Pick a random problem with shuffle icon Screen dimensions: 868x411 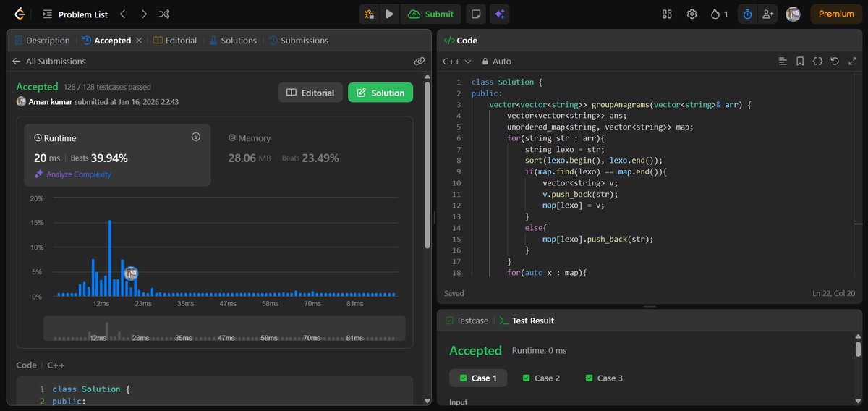click(164, 14)
